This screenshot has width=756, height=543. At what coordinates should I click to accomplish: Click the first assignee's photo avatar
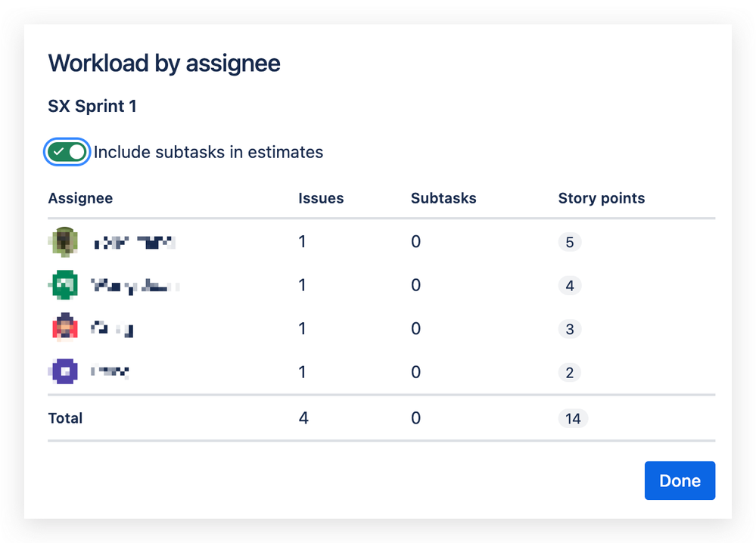[64, 241]
